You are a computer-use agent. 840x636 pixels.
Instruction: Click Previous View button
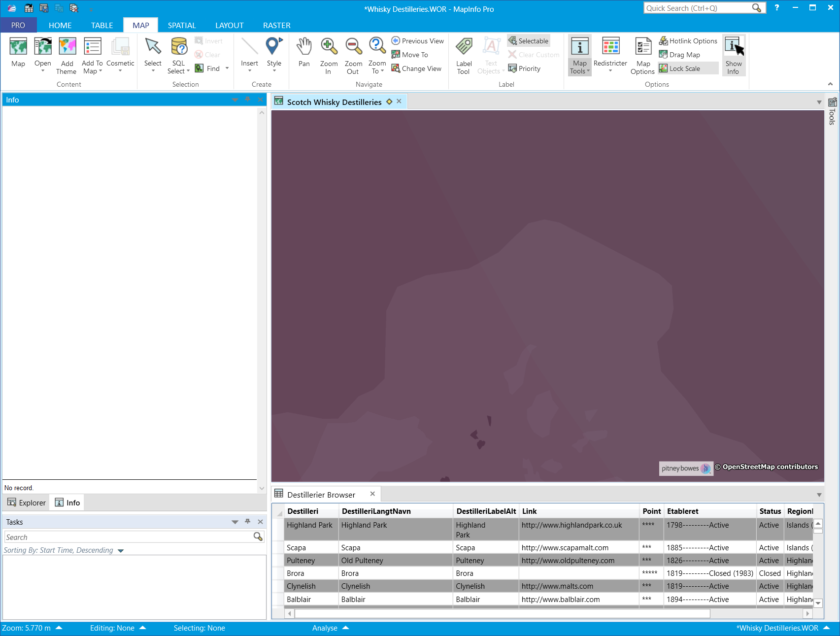coord(418,41)
